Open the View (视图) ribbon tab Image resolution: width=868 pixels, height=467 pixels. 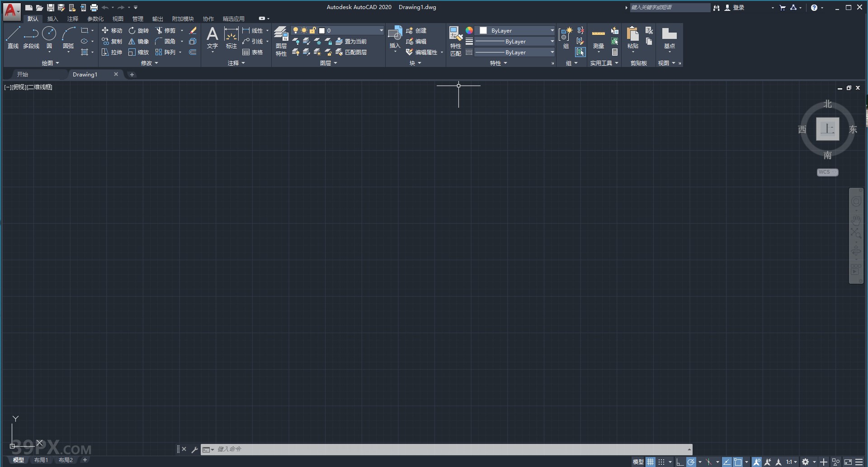click(x=118, y=19)
